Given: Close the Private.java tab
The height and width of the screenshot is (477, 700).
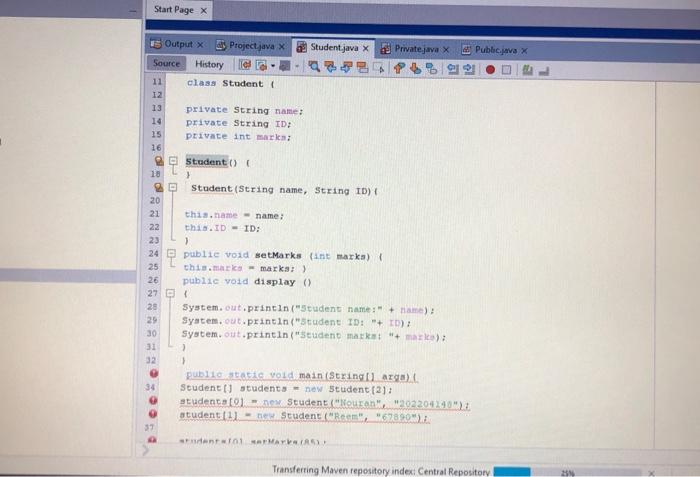Looking at the screenshot, I should coord(446,50).
